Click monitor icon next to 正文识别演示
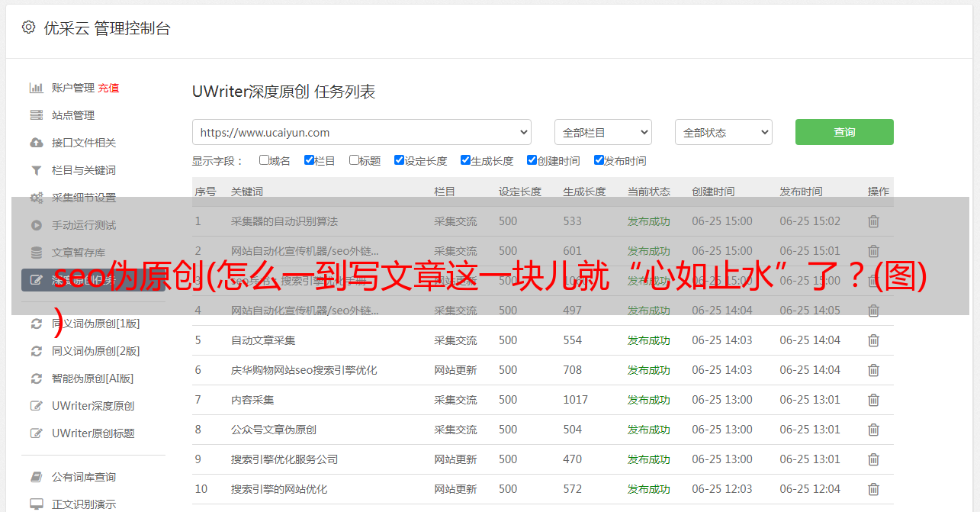980x512 pixels. coord(36,504)
